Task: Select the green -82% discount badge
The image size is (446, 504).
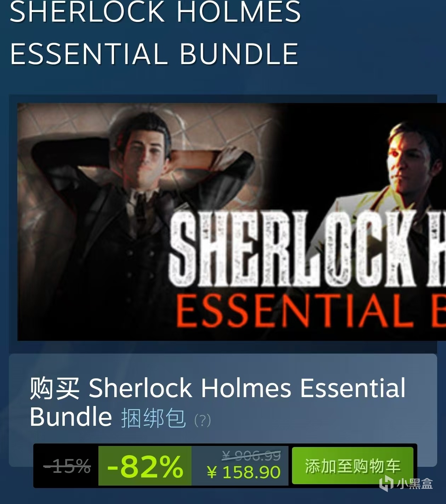Action: [145, 466]
